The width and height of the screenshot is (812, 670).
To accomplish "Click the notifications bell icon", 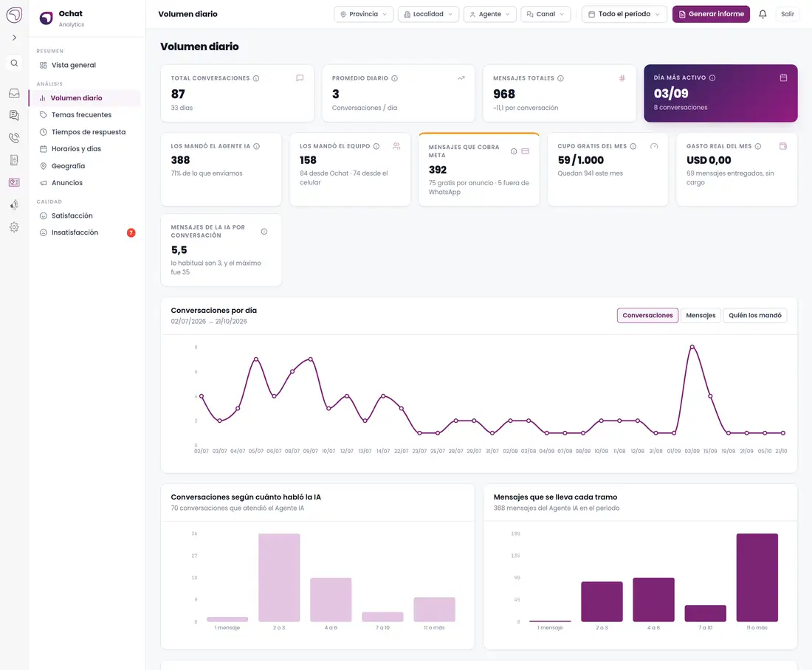I will click(763, 14).
